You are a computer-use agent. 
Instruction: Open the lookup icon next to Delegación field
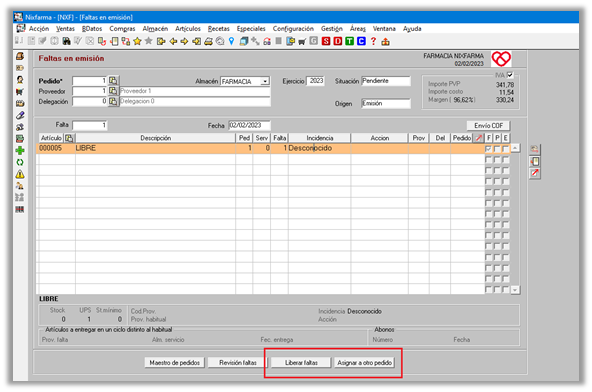pos(113,101)
